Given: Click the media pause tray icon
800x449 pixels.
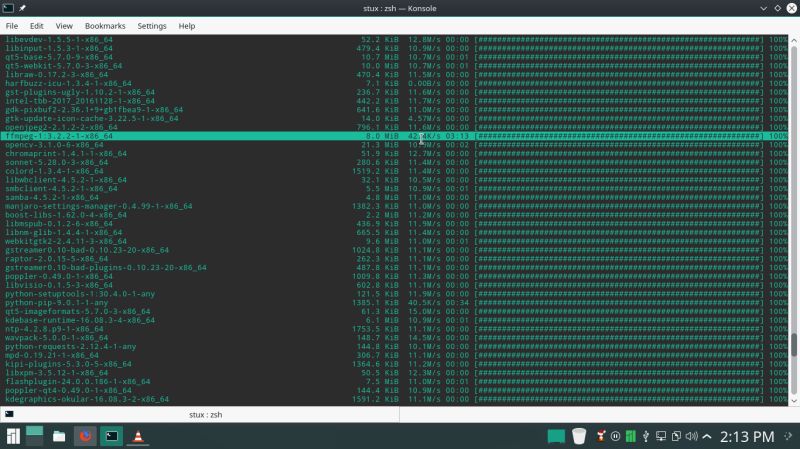Looking at the screenshot, I should 616,436.
